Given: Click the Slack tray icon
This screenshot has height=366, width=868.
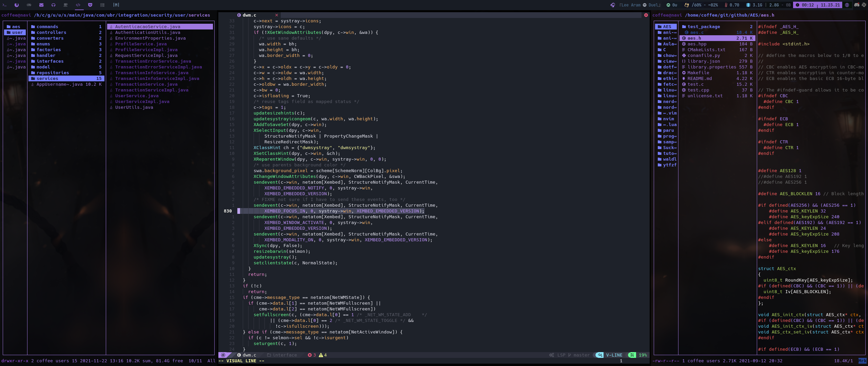Looking at the screenshot, I should (864, 5).
